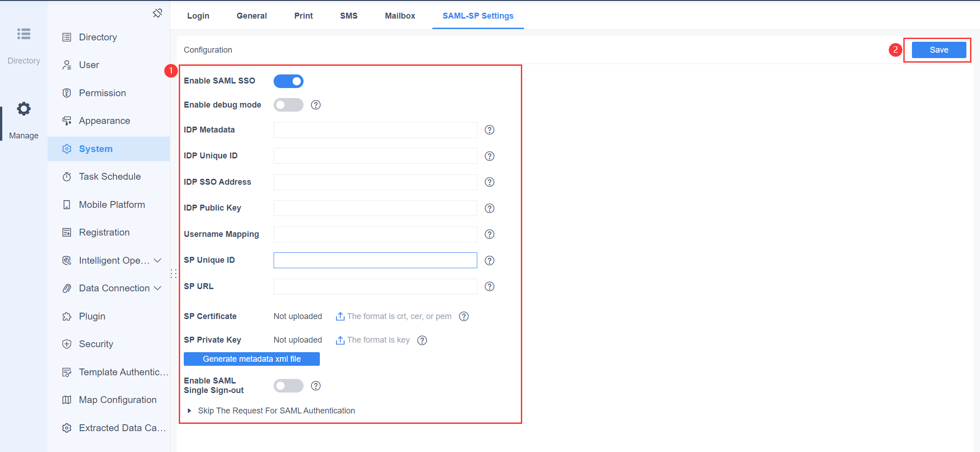Viewport: 980px width, 452px height.
Task: Open the User settings icon in sidebar
Action: 67,64
